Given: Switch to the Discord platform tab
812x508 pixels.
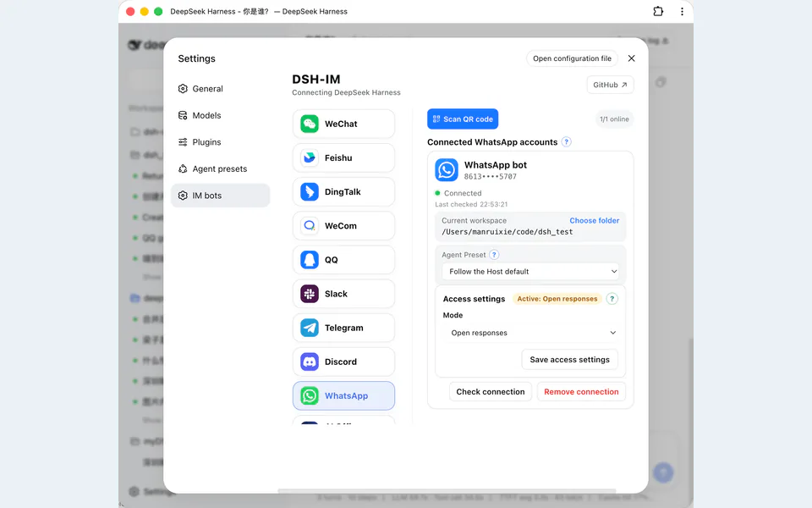Looking at the screenshot, I should (344, 362).
